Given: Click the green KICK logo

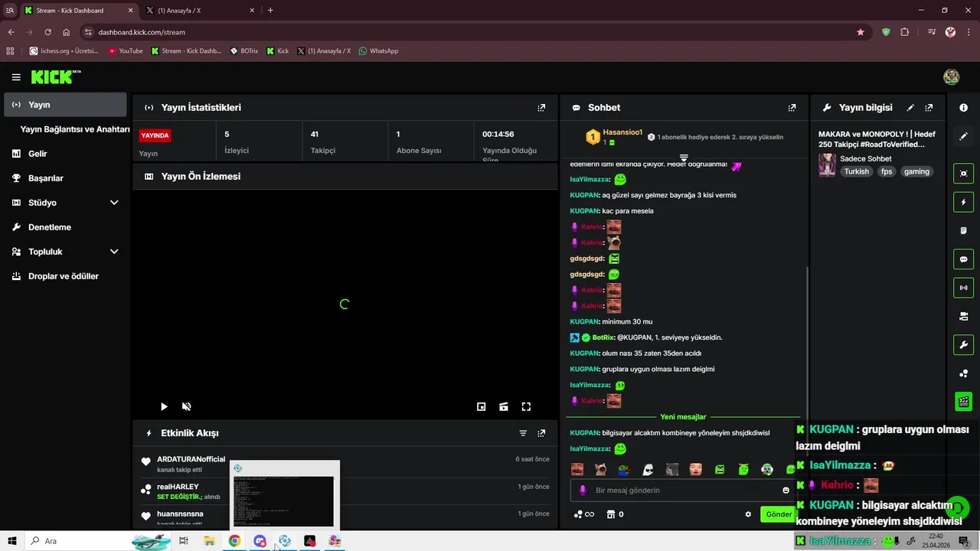Looking at the screenshot, I should (56, 77).
